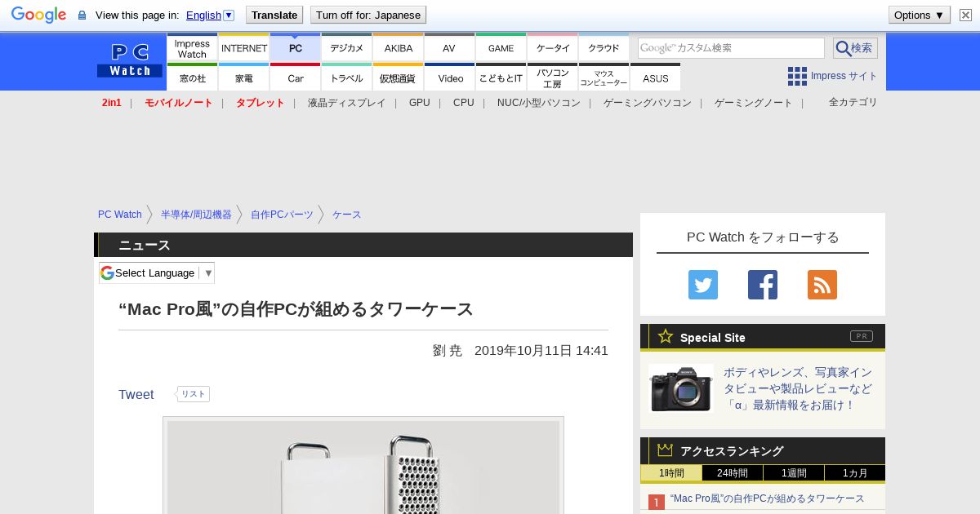Go to the GPU category

(x=420, y=103)
